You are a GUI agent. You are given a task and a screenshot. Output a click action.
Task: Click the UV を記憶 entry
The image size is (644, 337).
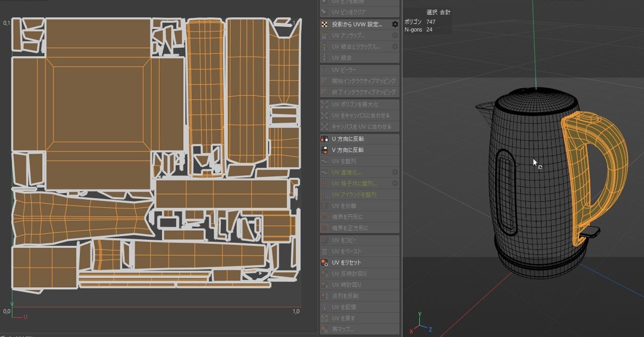[x=343, y=307]
